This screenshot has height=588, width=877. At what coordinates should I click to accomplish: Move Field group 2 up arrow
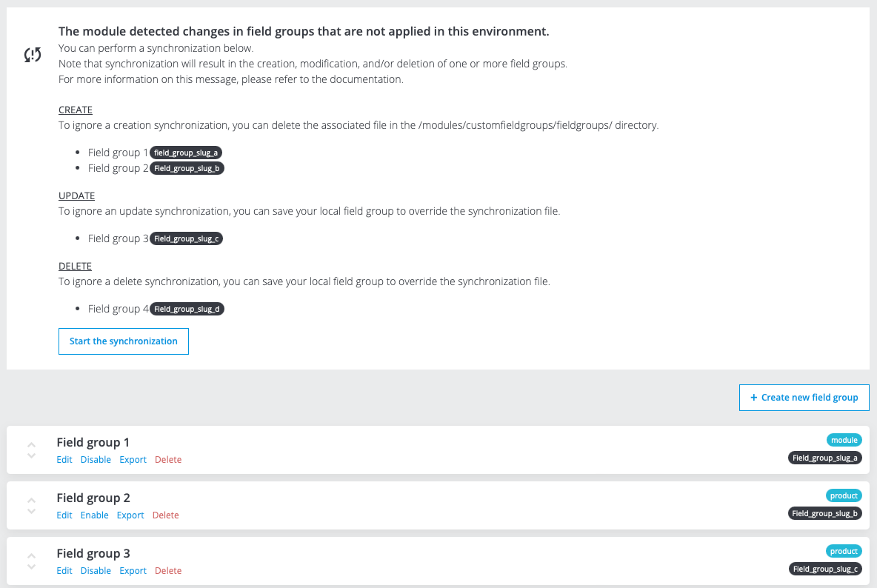coord(31,501)
